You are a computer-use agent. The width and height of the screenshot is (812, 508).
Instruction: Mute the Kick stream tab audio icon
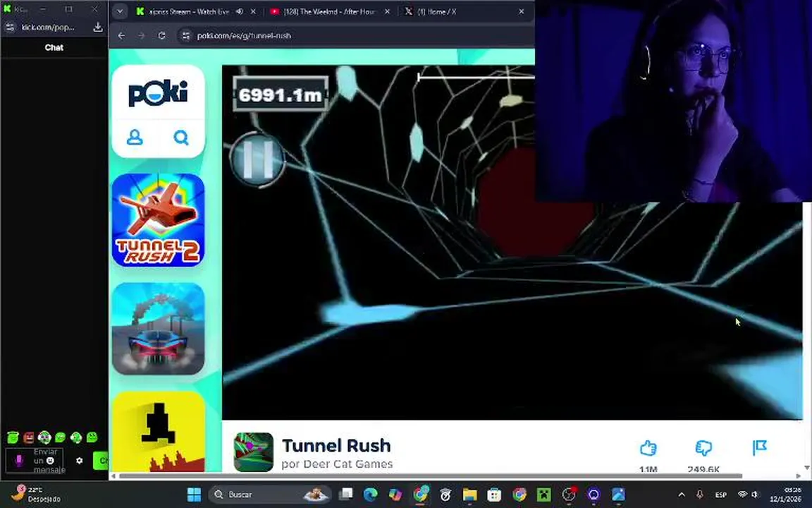pos(239,11)
